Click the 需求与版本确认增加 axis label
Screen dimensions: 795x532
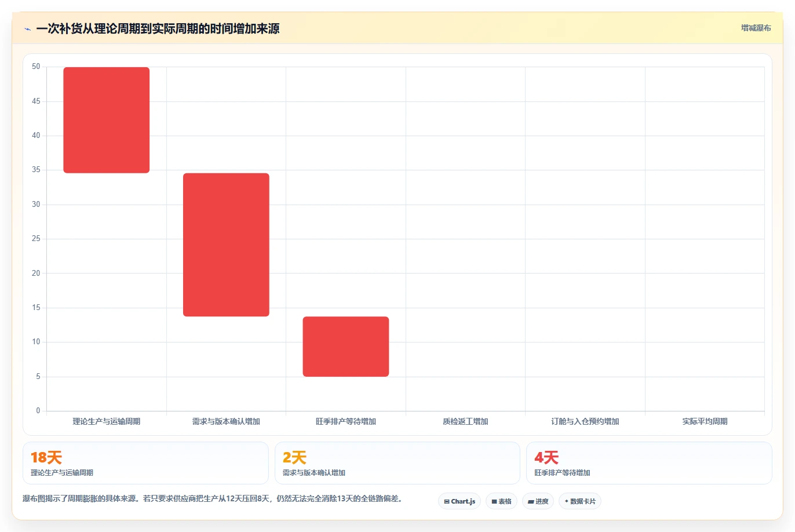click(226, 422)
